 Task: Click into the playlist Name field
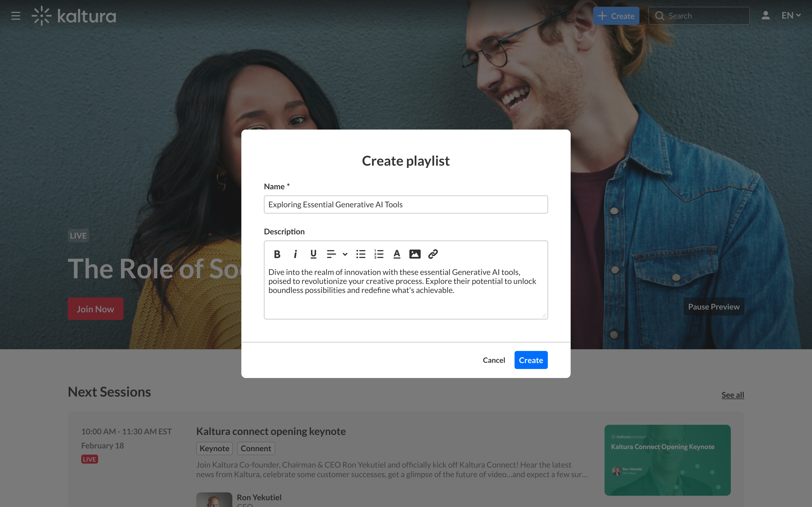(x=406, y=204)
